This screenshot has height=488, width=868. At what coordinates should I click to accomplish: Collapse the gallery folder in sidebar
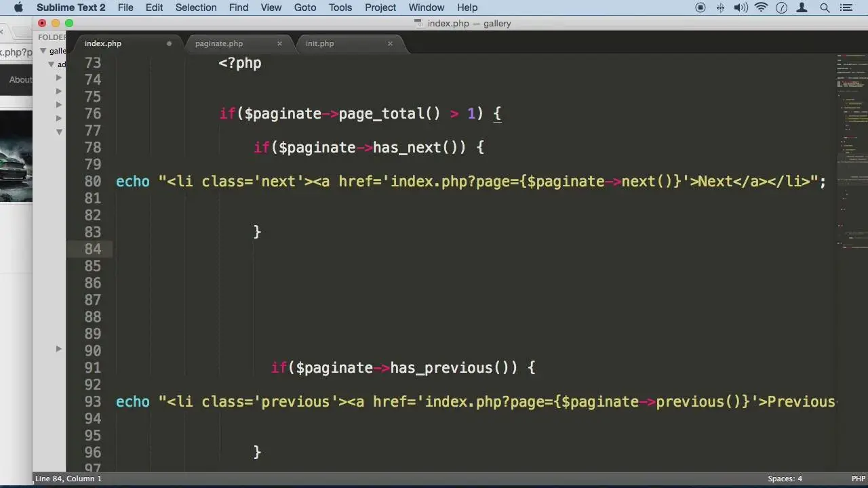[43, 51]
